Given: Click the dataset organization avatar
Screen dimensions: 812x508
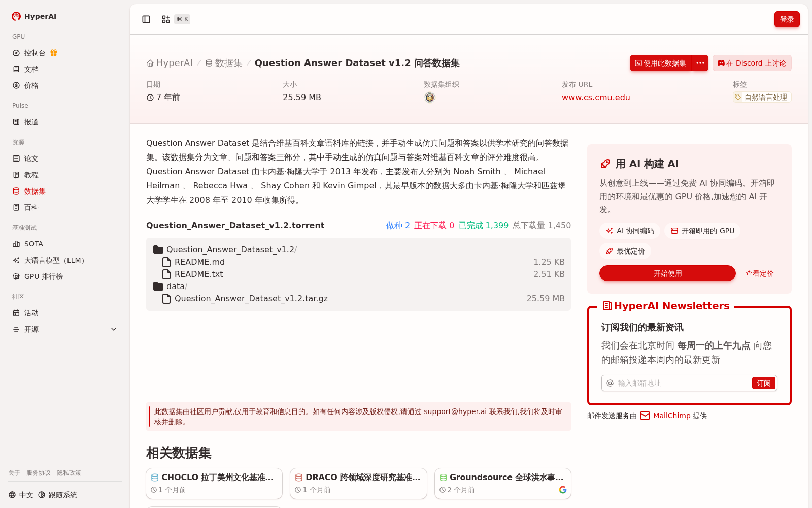Looking at the screenshot, I should click(x=430, y=98).
